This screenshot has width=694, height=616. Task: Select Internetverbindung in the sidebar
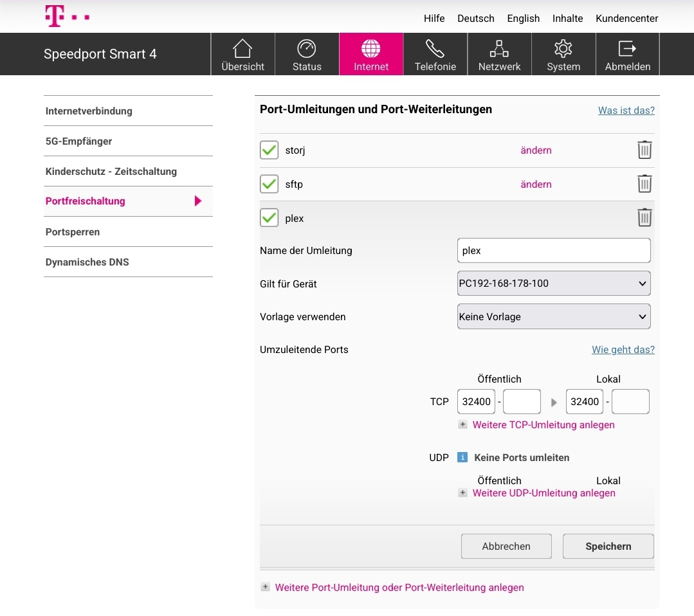pyautogui.click(x=129, y=111)
